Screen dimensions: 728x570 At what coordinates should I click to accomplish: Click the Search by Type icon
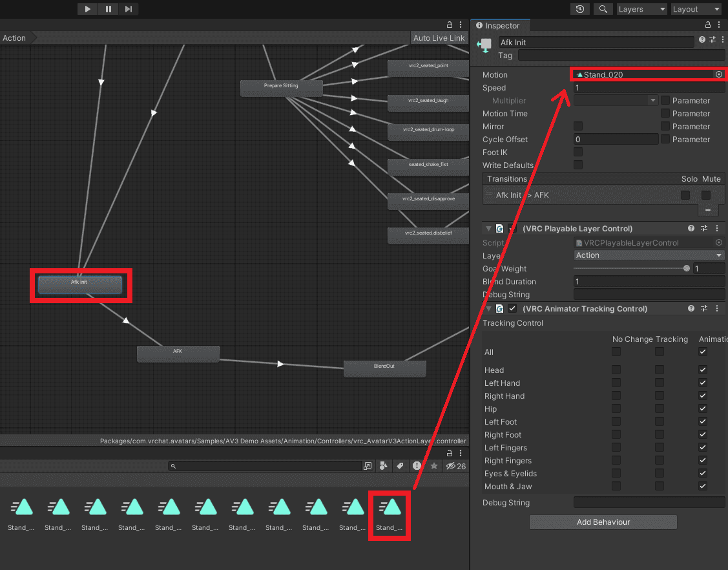[x=383, y=466]
